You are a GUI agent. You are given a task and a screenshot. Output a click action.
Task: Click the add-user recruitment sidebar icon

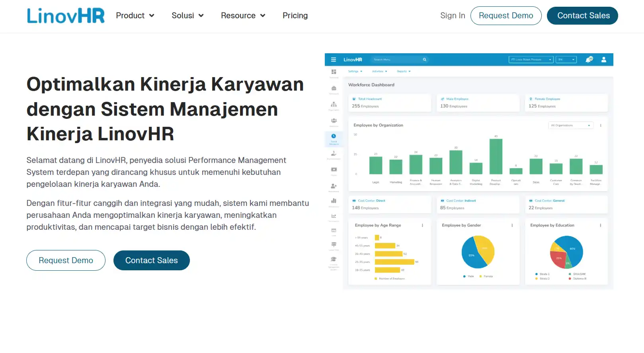pos(334,186)
